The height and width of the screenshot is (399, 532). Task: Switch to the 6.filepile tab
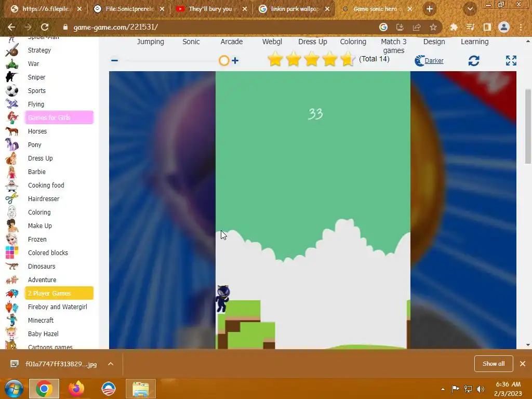tap(45, 9)
